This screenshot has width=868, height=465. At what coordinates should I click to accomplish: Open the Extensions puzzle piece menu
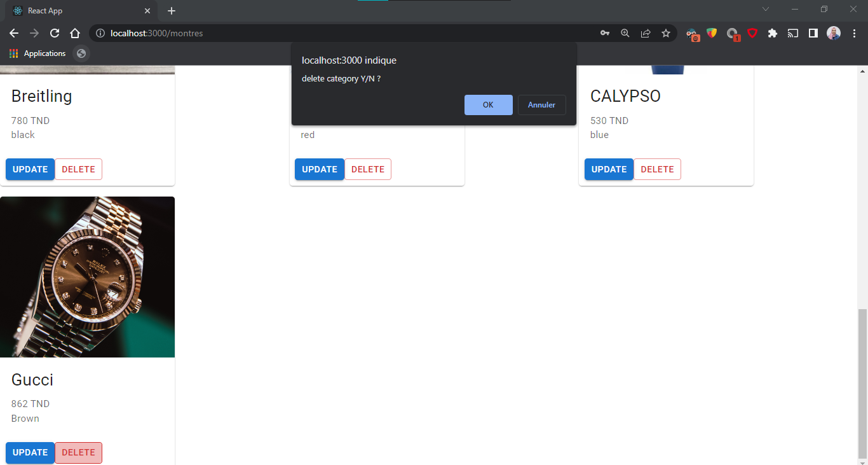[773, 33]
